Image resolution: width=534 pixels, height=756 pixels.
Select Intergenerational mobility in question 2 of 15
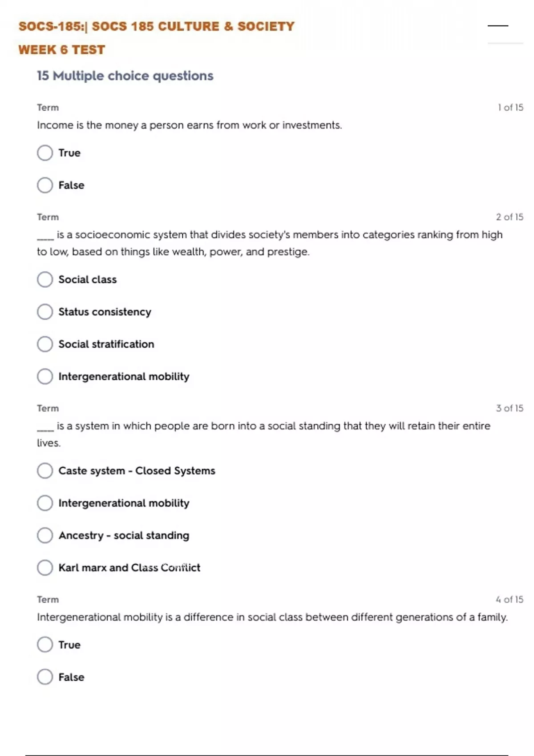[x=45, y=377]
